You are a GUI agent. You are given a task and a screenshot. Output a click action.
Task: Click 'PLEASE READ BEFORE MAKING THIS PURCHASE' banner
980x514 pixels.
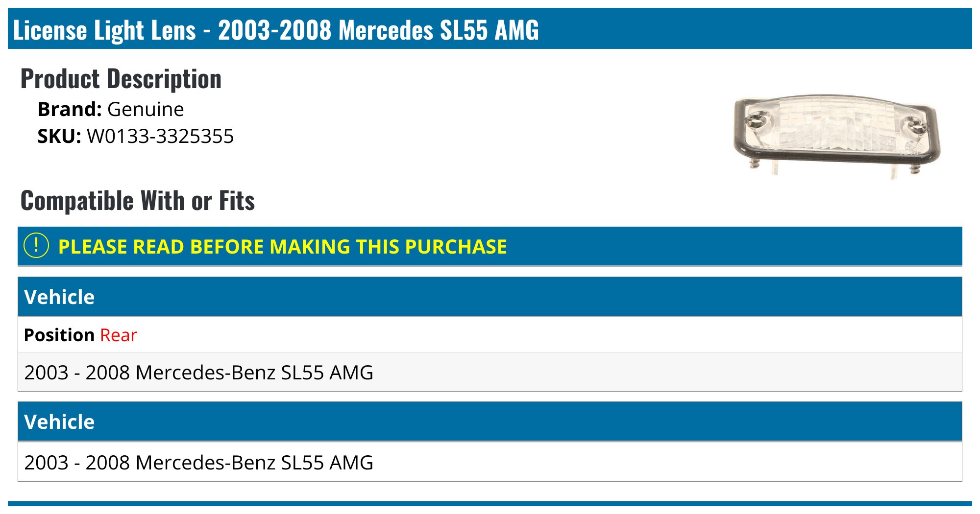point(282,247)
